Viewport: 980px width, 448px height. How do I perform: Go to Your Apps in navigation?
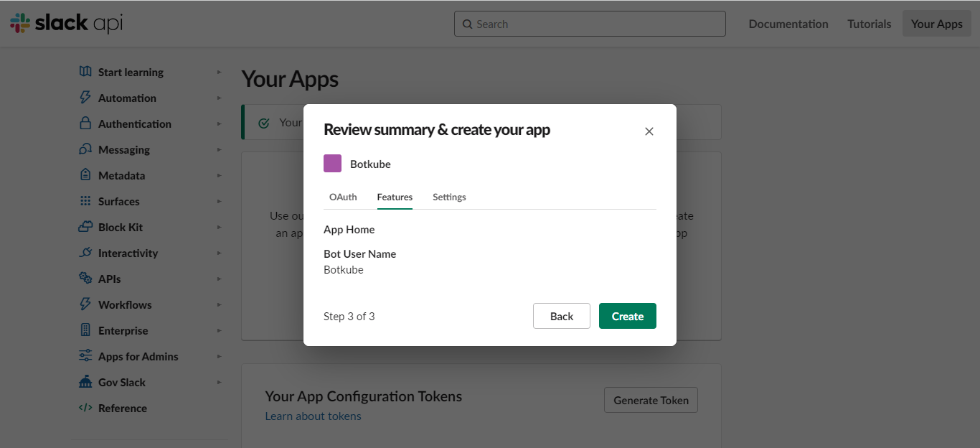tap(937, 24)
